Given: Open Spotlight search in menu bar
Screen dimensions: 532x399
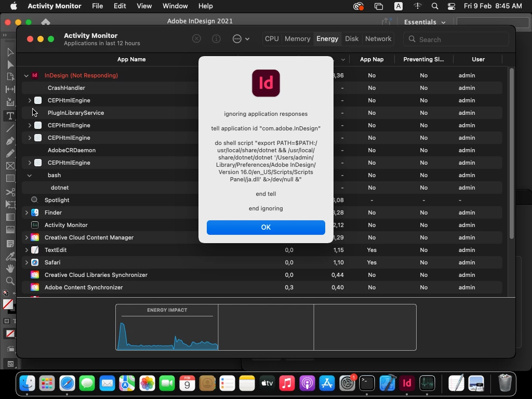Looking at the screenshot, I should coord(435,6).
